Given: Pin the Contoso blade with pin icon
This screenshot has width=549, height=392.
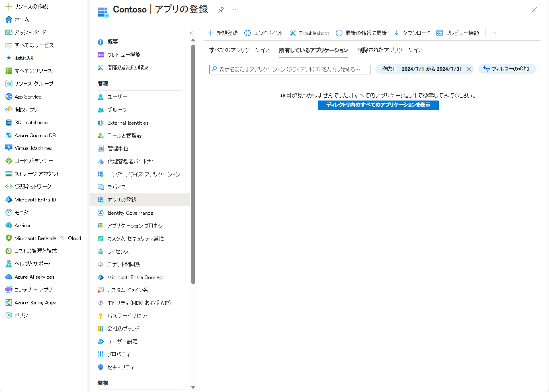Looking at the screenshot, I should tap(221, 10).
